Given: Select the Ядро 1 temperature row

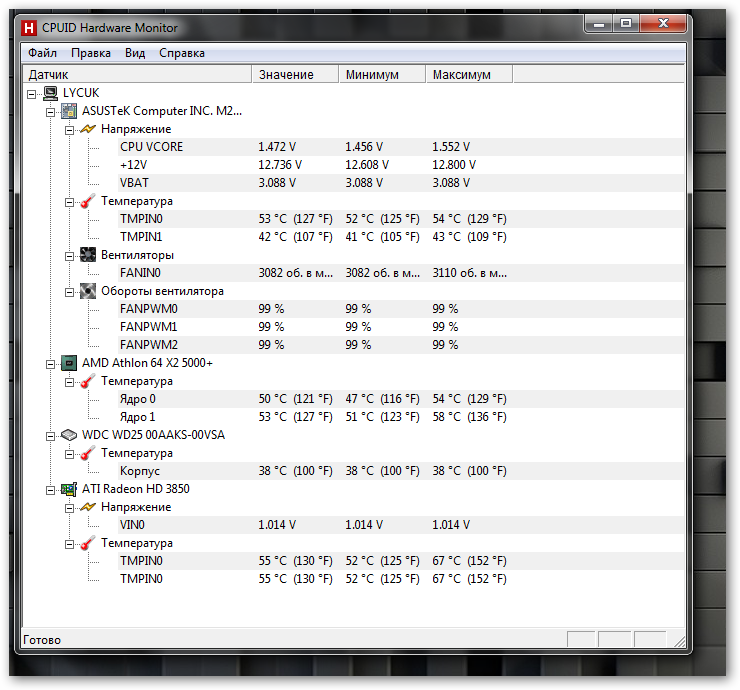Looking at the screenshot, I should [x=138, y=417].
